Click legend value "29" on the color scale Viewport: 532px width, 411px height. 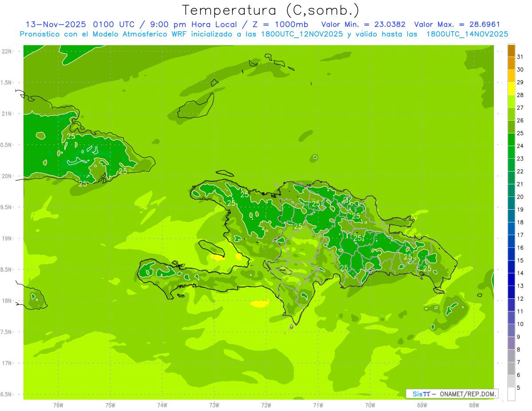[x=520, y=82]
